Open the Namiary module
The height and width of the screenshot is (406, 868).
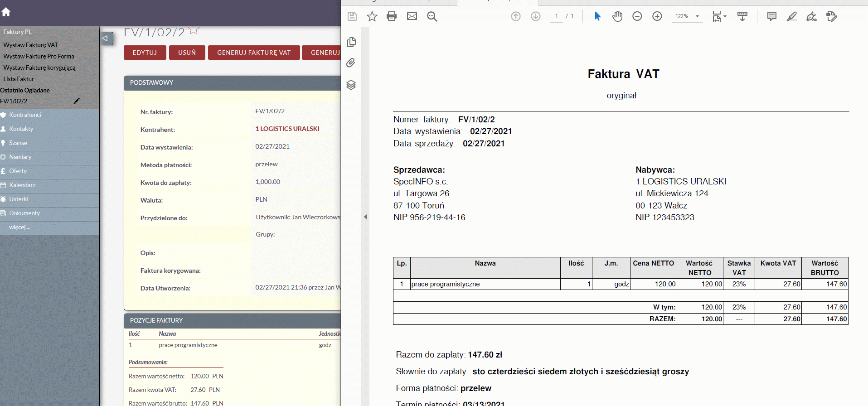pyautogui.click(x=49, y=157)
